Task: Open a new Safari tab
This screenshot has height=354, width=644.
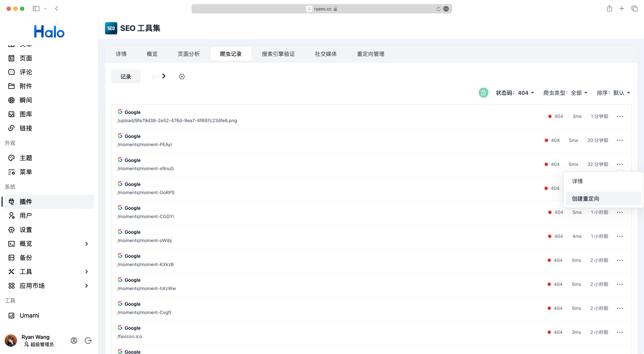Action: click(x=622, y=9)
